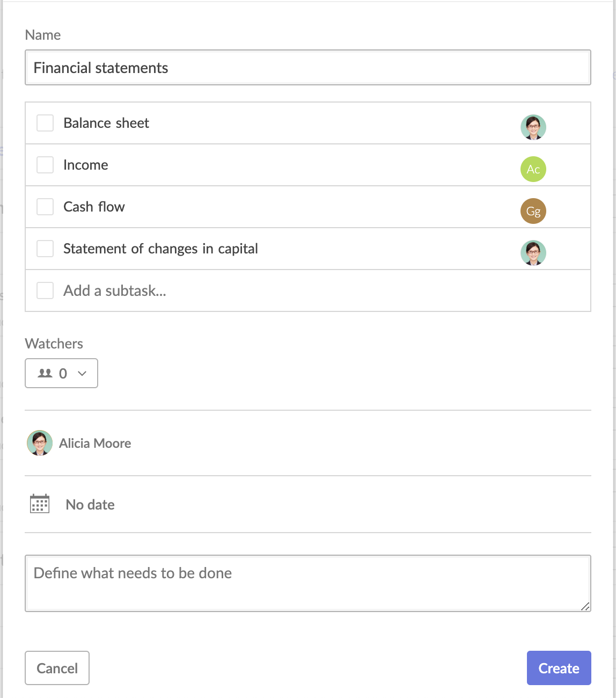This screenshot has height=698, width=616.
Task: Click the Balance sheet assignee avatar
Action: tap(533, 127)
